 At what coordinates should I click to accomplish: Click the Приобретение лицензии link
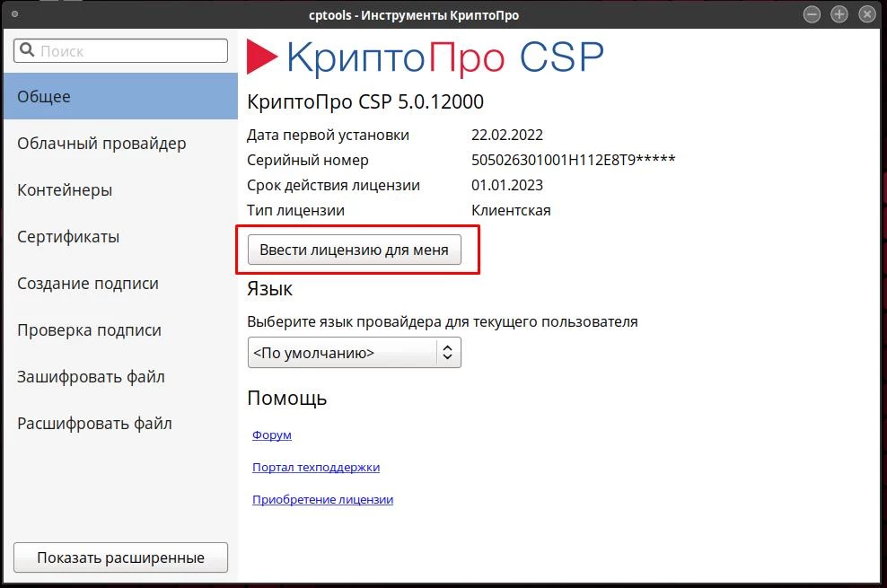pos(322,500)
